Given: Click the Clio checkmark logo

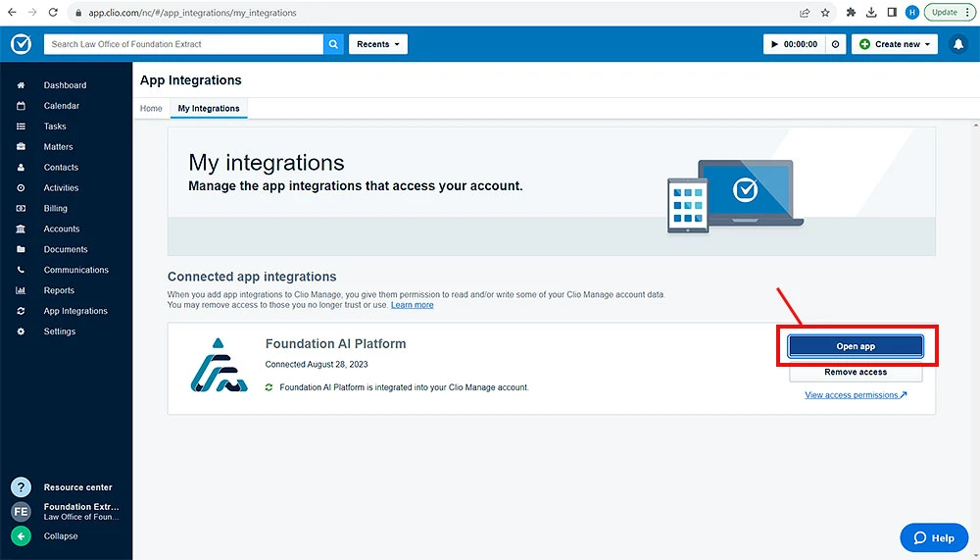Looking at the screenshot, I should [x=21, y=44].
